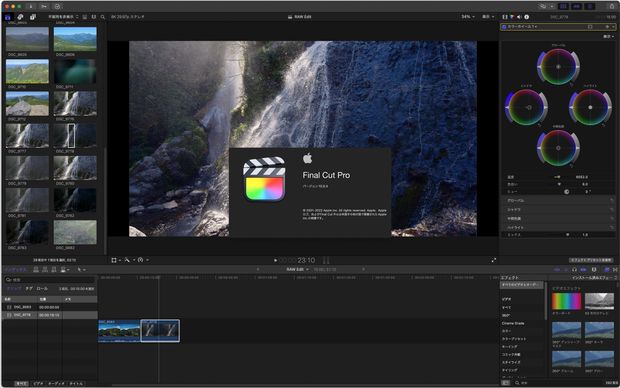620x388 pixels.
Task: Open the retiming speed menu icon
Action: [142, 260]
